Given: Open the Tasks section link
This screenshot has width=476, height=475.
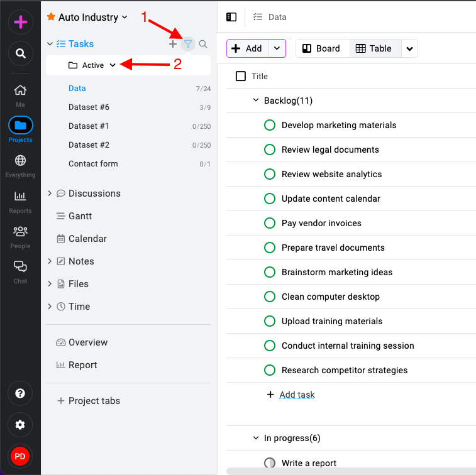Looking at the screenshot, I should point(81,44).
